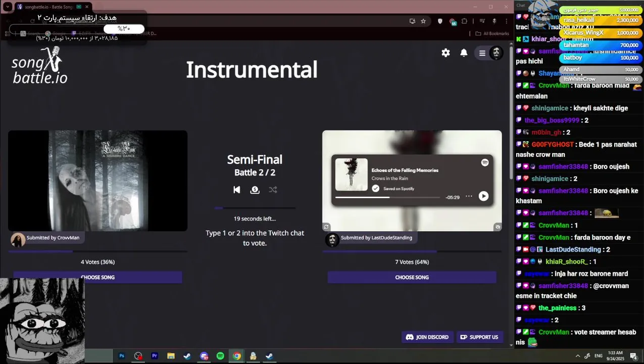Click G00FYGHOST's username in chat
Viewport: 644px width, 364px height.
553,144
